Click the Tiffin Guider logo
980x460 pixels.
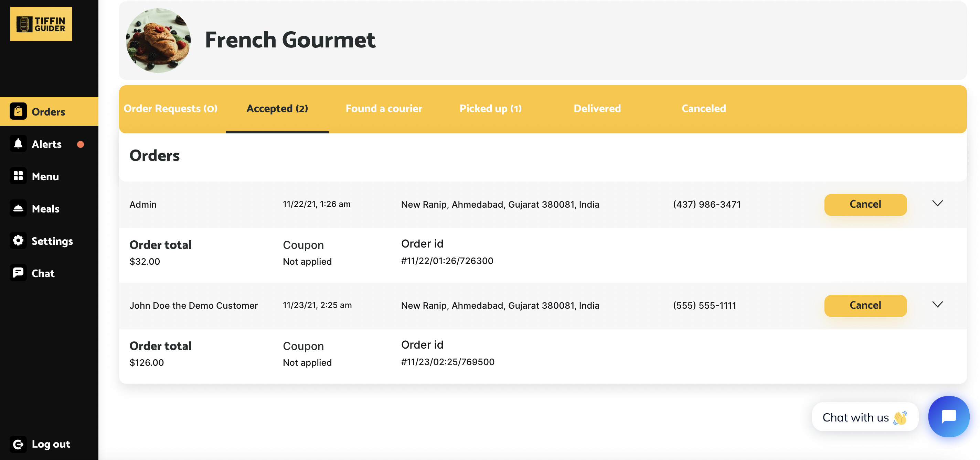click(x=41, y=24)
